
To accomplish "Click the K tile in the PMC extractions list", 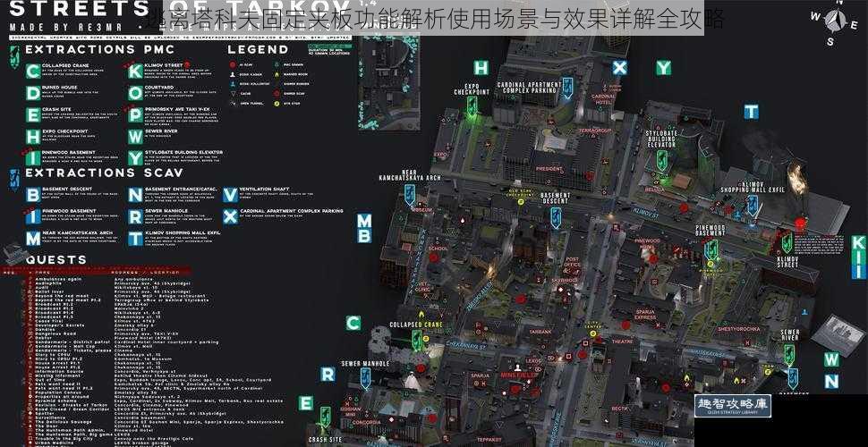I will point(135,72).
